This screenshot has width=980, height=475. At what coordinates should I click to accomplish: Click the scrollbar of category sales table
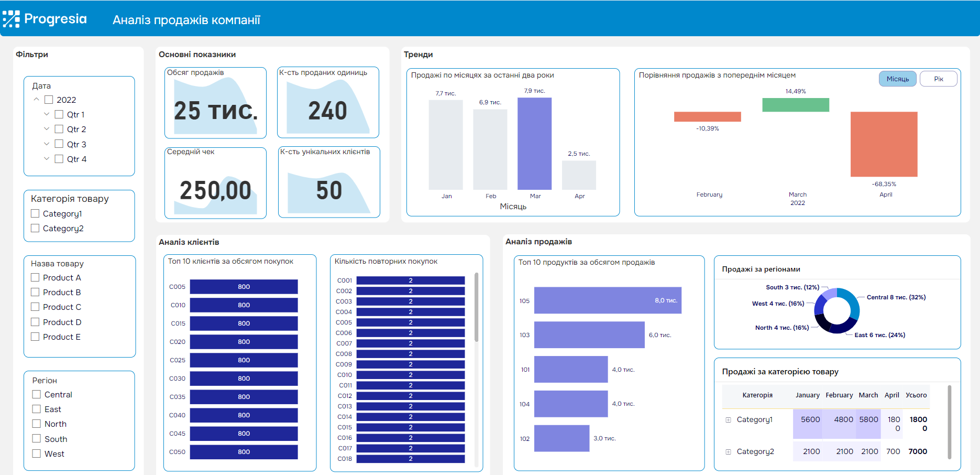click(x=950, y=422)
